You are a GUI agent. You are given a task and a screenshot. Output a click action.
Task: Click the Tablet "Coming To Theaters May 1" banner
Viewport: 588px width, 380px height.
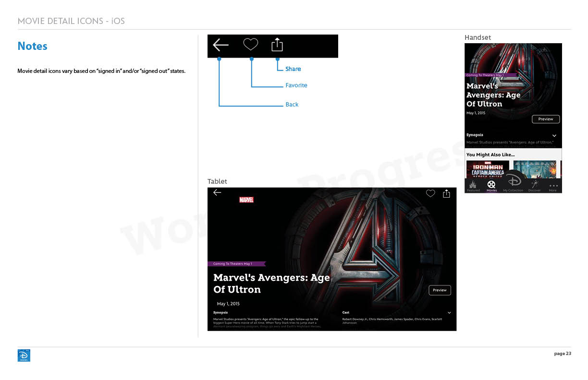pyautogui.click(x=236, y=264)
